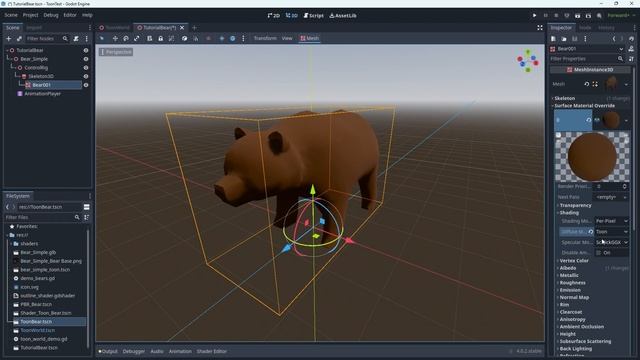
Task: Toggle the preview sun icon in viewport toolbar
Action: 222,38
